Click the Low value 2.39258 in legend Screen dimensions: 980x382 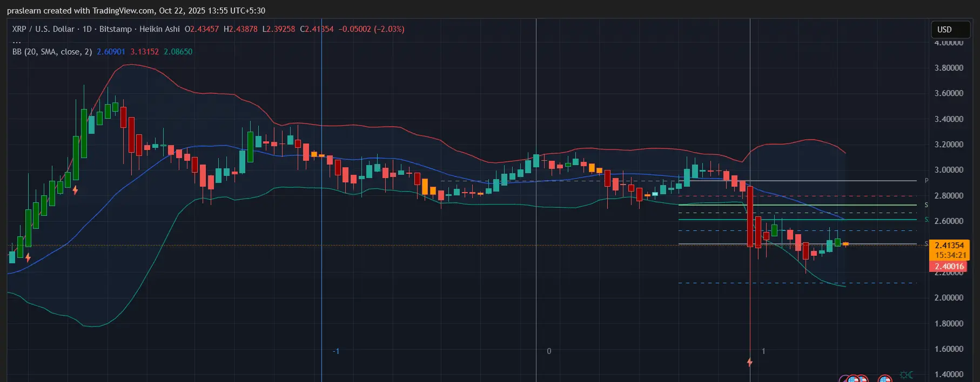coord(281,29)
